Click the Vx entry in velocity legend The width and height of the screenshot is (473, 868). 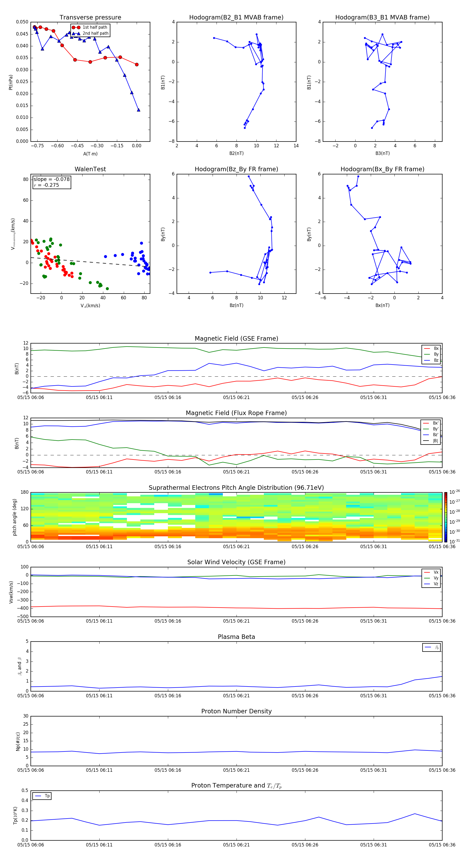pos(431,572)
